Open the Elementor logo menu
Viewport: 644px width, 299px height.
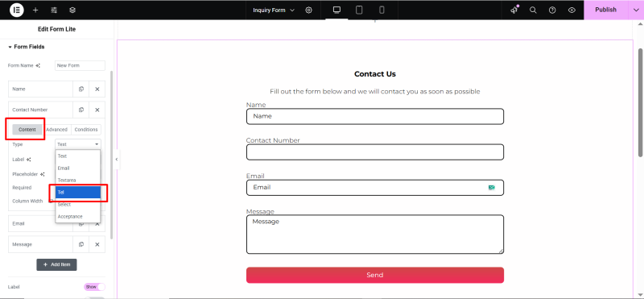point(16,10)
